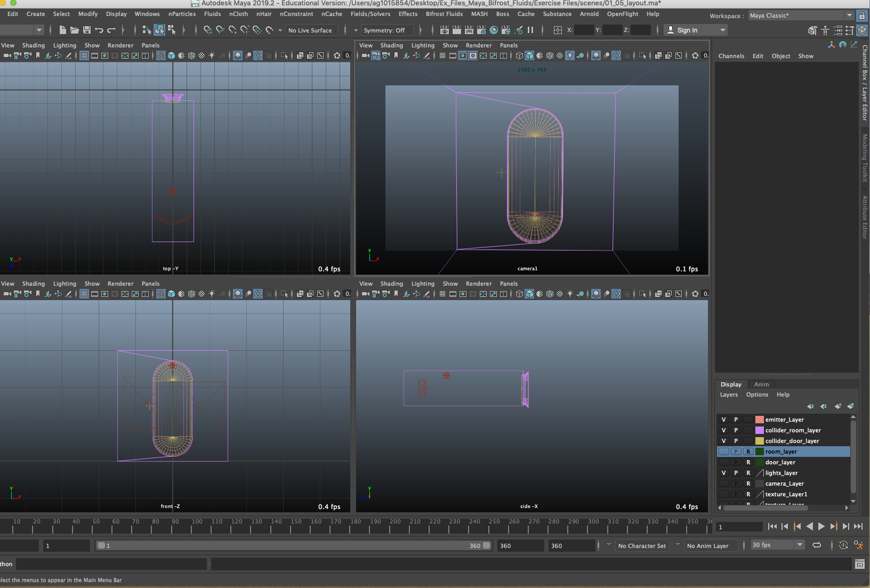Click the Undo arrow in toolbar
This screenshot has width=870, height=588.
coord(99,30)
